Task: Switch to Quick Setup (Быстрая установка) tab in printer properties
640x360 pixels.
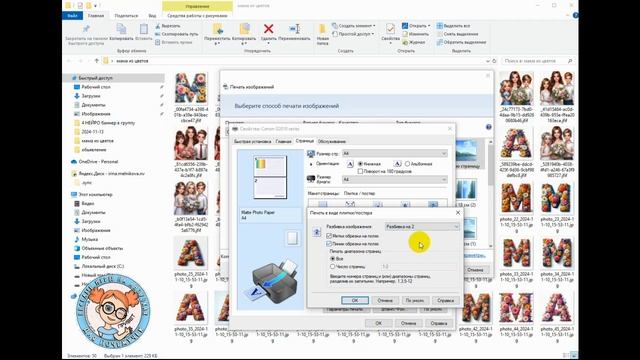Action: point(252,141)
